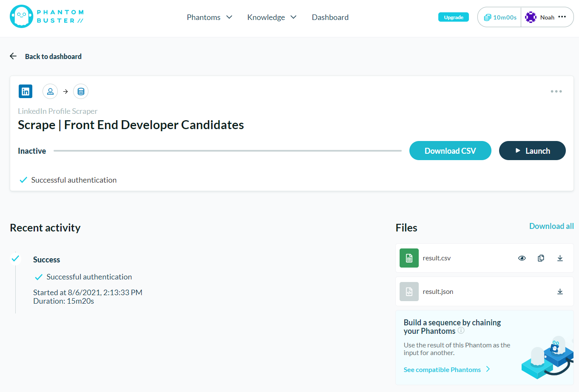This screenshot has height=392, width=579.
Task: Click the LinkedIn icon on the Phantom card
Action: [25, 91]
